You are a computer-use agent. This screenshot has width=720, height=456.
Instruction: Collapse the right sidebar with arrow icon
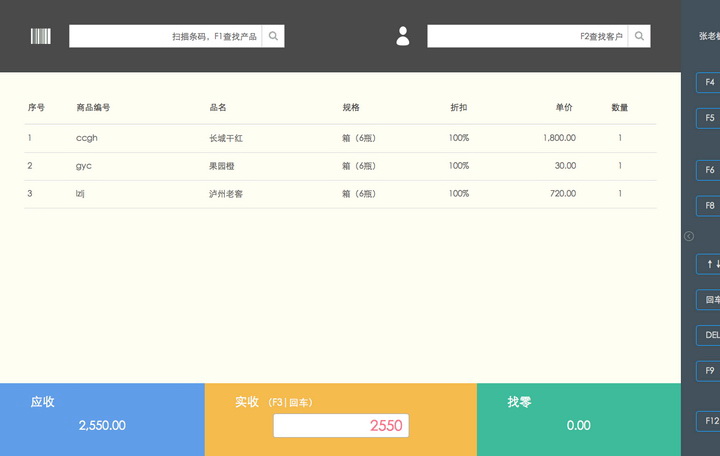coord(689,236)
